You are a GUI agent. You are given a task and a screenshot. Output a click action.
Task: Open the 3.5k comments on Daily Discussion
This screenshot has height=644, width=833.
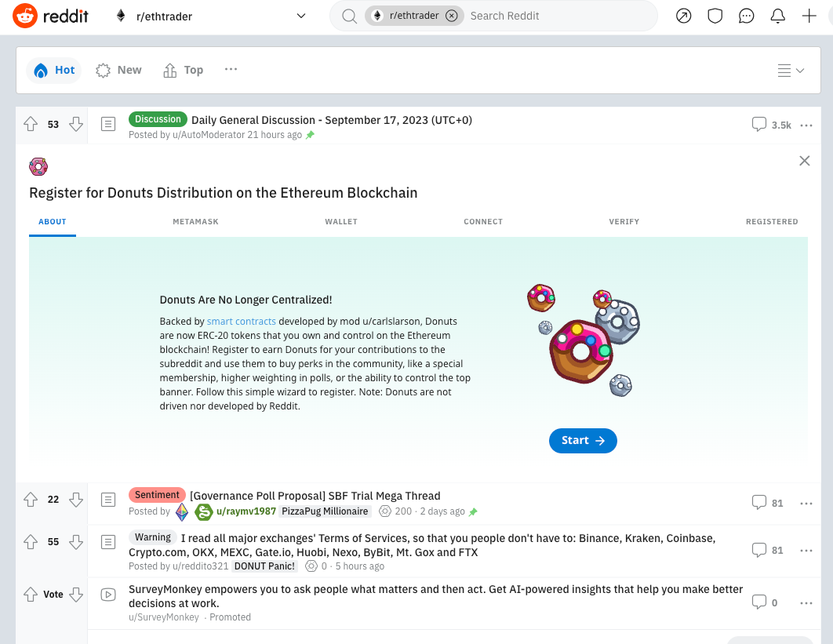[x=771, y=125]
